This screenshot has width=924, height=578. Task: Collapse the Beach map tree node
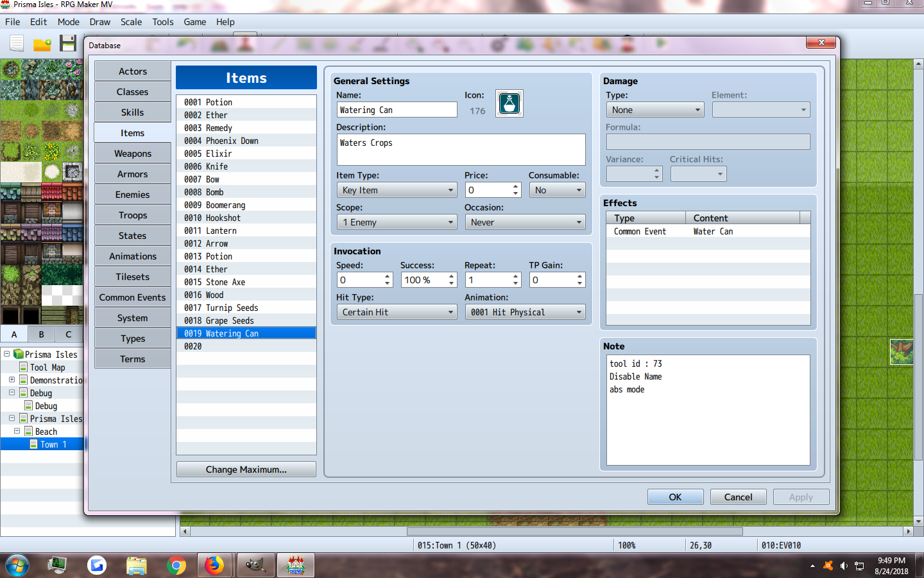click(x=17, y=431)
